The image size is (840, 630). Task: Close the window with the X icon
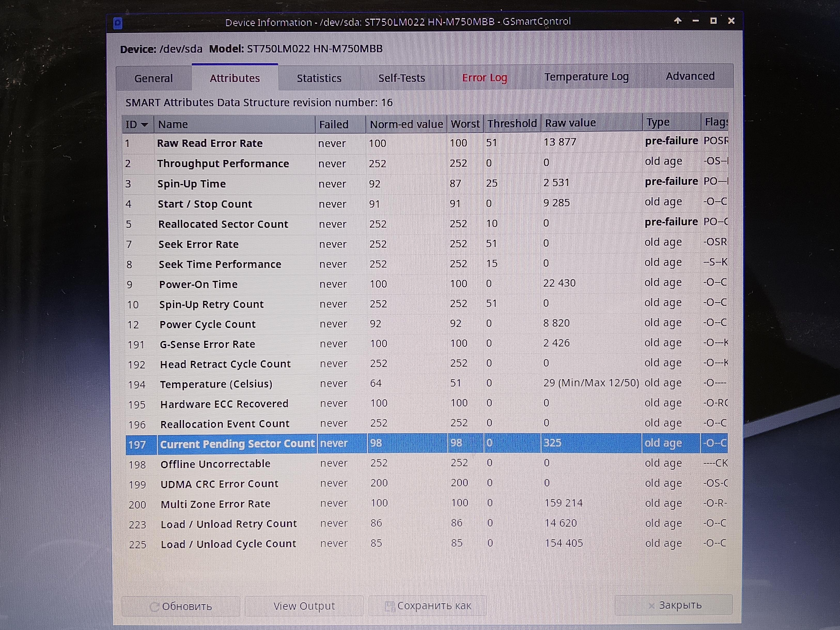click(731, 21)
